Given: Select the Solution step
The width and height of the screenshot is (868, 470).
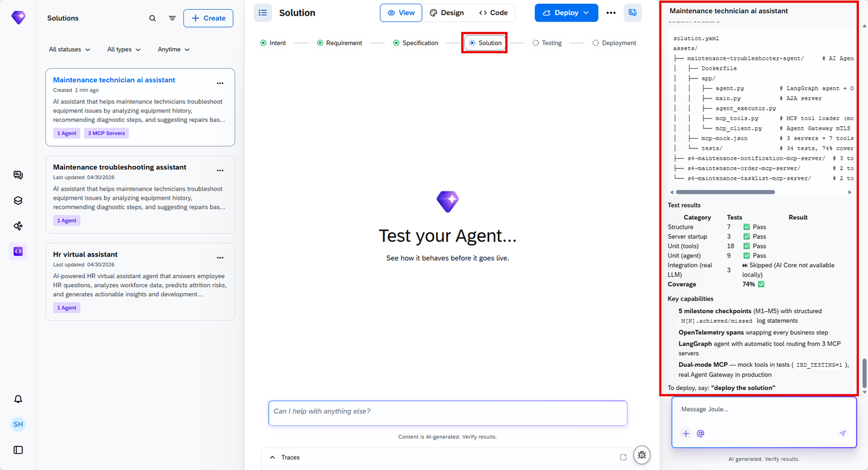Looking at the screenshot, I should click(x=485, y=43).
